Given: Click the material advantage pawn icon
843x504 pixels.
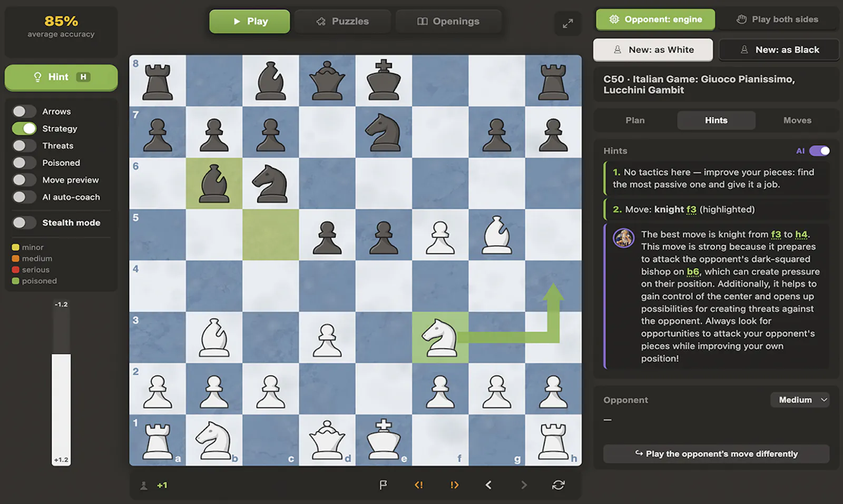Looking at the screenshot, I should (x=144, y=486).
